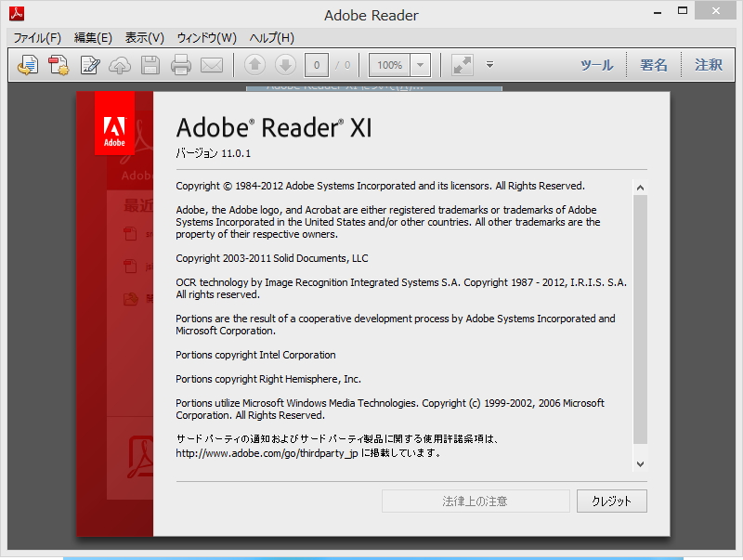Click the クレジット button

[611, 501]
